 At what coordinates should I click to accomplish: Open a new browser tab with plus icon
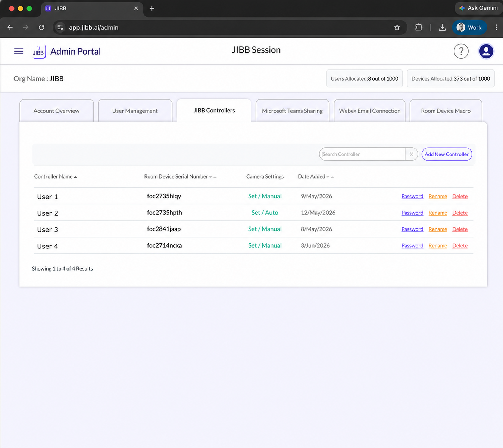[152, 9]
